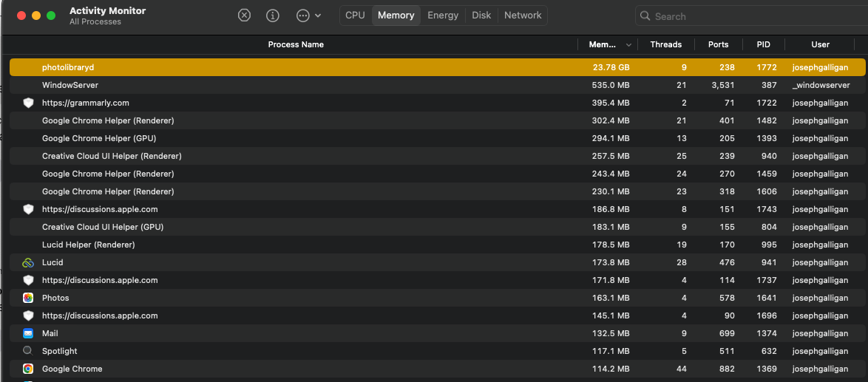Open the process Info (i) toolbar icon

(x=272, y=16)
